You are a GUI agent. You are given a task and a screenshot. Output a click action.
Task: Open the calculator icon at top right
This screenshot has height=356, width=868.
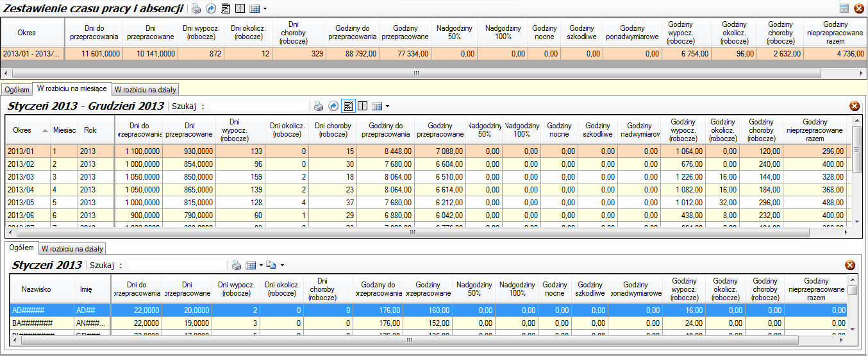pyautogui.click(x=844, y=8)
